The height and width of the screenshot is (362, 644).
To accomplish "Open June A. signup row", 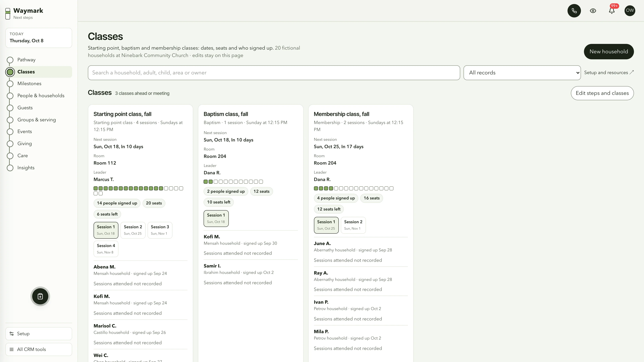I will pos(361,252).
